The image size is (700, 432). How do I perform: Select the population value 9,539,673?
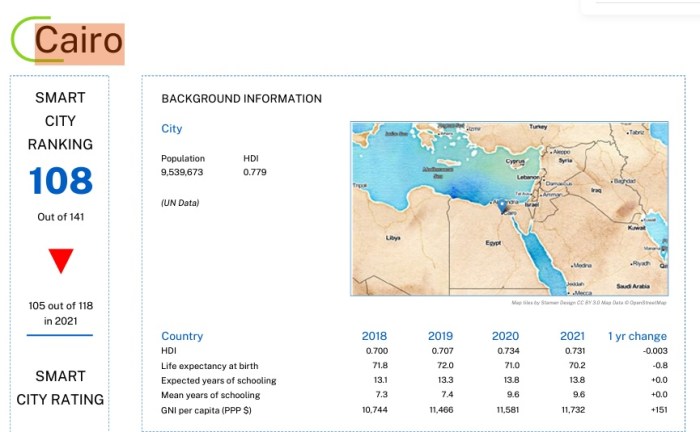[182, 172]
